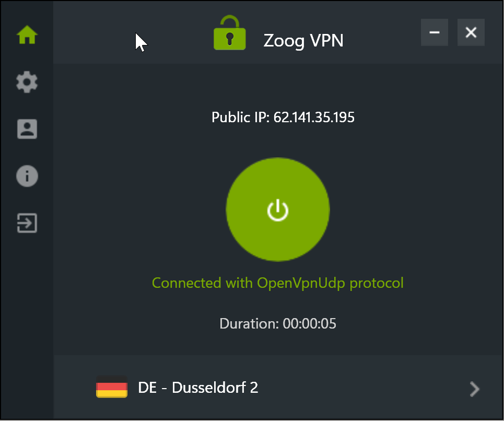Click the green padlock logo

click(229, 32)
